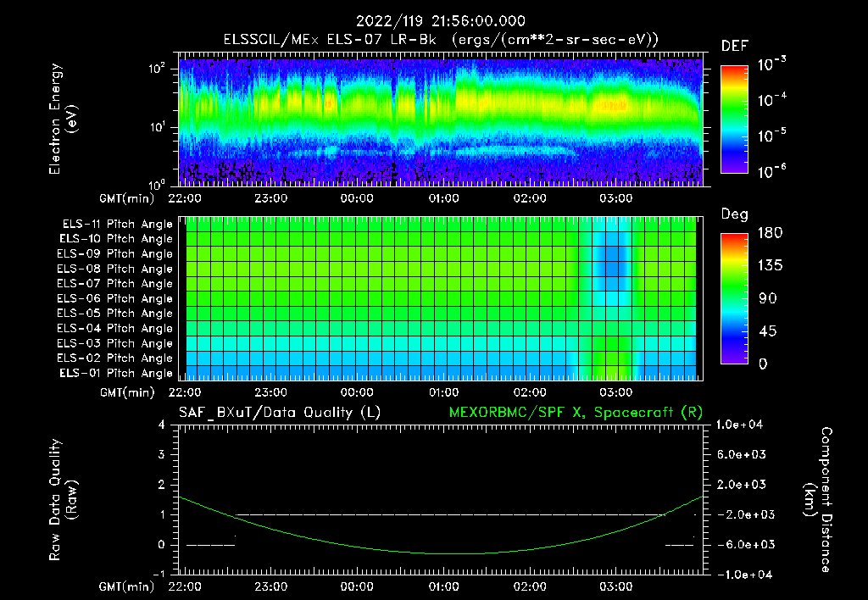Click the SAF_BXuT/Data Quality (L) label
868x600 pixels.
(x=280, y=413)
